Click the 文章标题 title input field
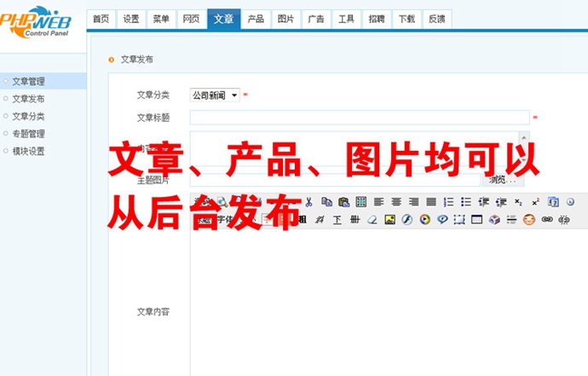588x376 pixels. click(x=359, y=118)
